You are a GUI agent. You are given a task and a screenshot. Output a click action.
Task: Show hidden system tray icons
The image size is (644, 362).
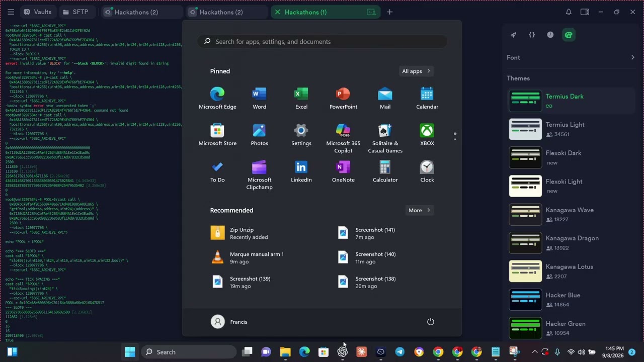[534, 352]
